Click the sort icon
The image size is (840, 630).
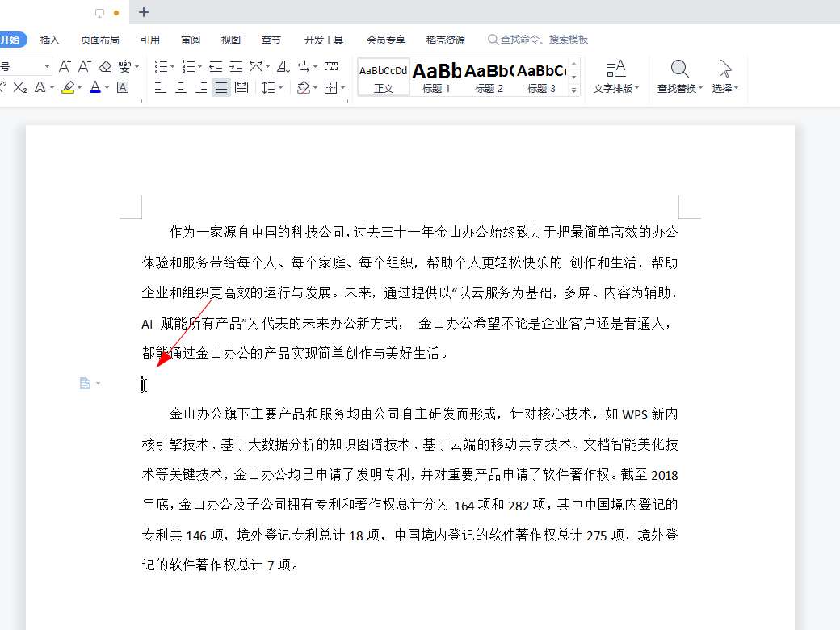283,66
